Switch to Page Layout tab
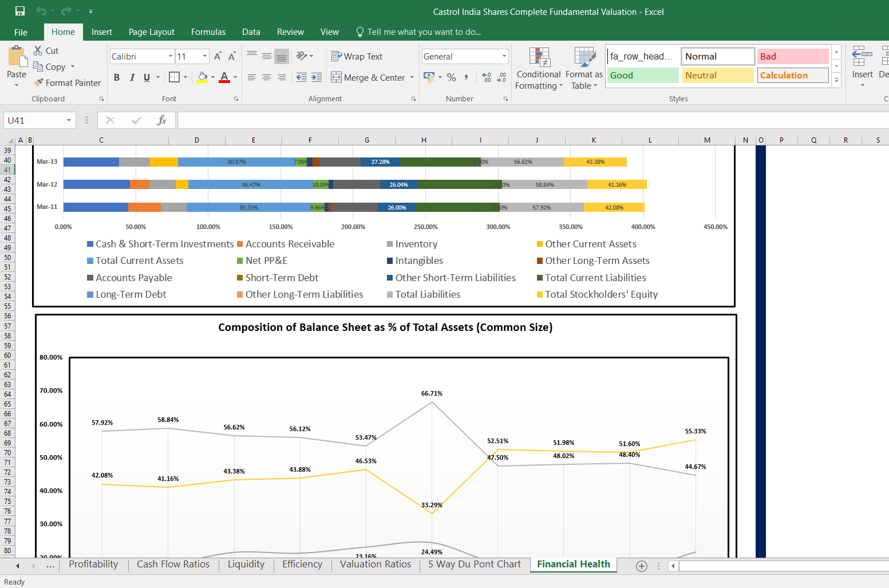Viewport: 889px width, 588px height. tap(152, 32)
